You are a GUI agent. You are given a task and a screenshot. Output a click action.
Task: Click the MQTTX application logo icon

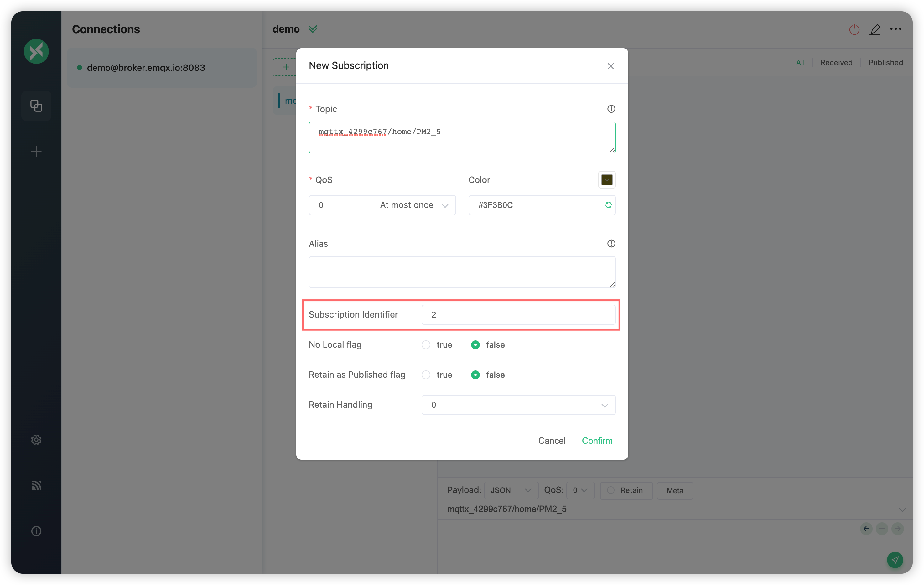coord(36,50)
